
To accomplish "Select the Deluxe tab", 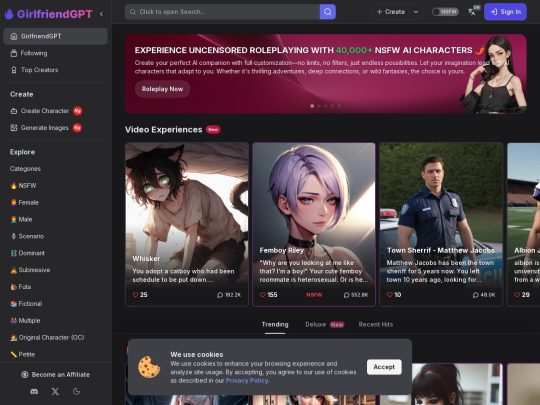I will pyautogui.click(x=324, y=324).
